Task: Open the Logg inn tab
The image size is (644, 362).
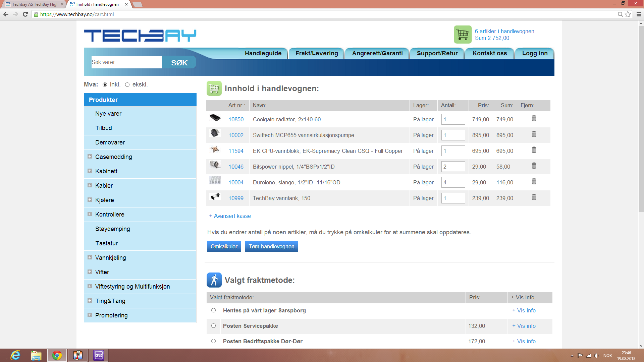Action: (x=535, y=53)
